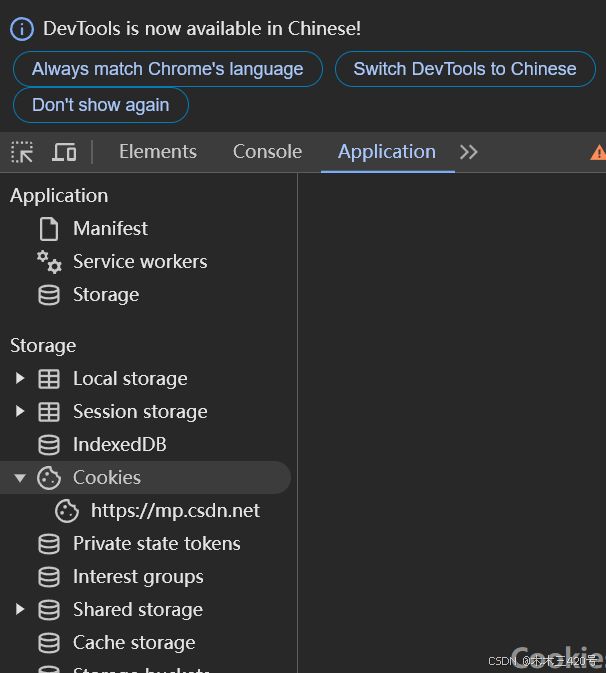Expand the Session storage tree node
Screen dimensions: 606x673
click(20, 411)
